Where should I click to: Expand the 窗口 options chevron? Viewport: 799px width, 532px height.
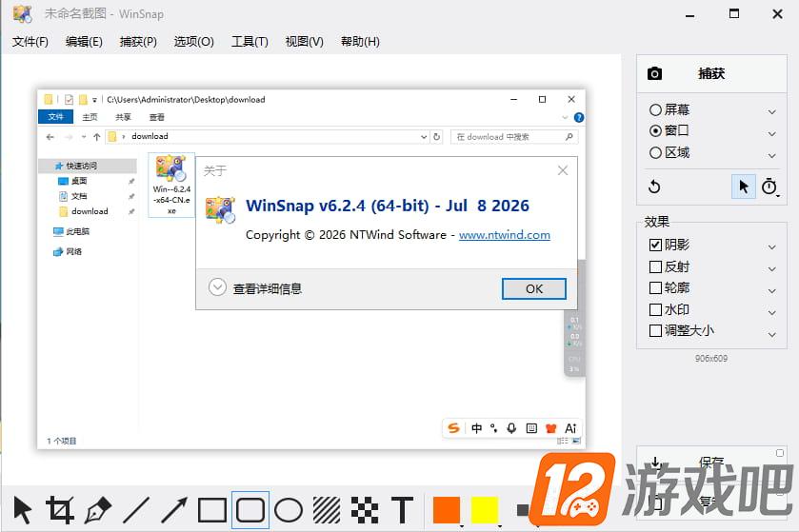point(772,133)
